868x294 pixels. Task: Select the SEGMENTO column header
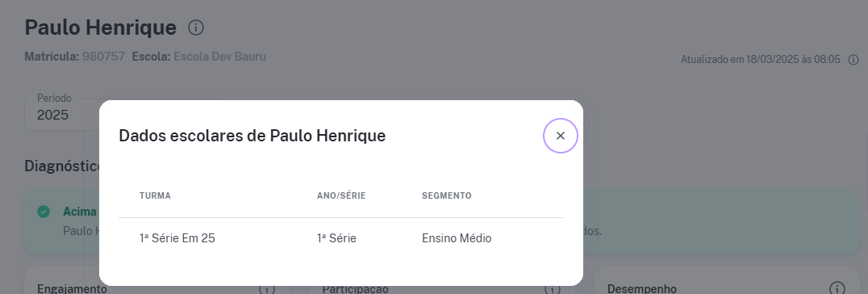(447, 195)
